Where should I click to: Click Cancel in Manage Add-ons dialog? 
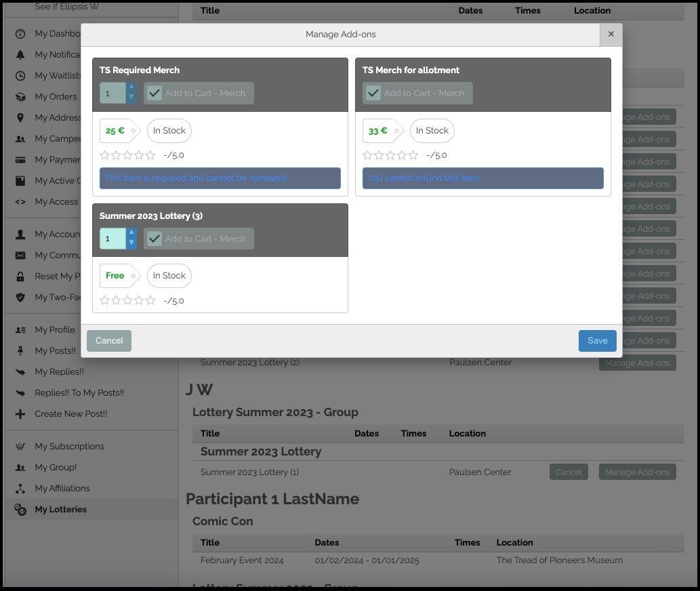click(109, 341)
